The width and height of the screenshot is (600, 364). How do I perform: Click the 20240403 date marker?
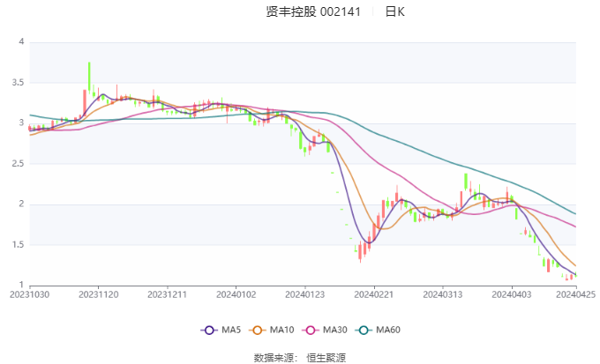click(x=513, y=296)
